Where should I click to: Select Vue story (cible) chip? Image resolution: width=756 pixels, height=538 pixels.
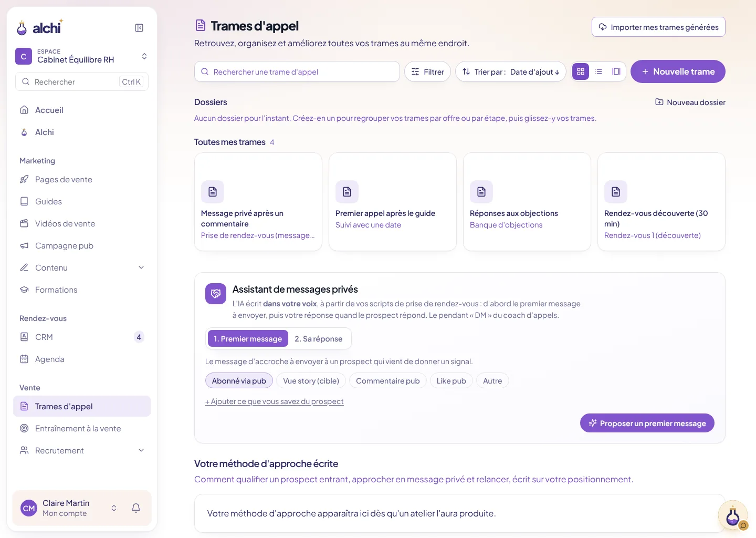[311, 380]
